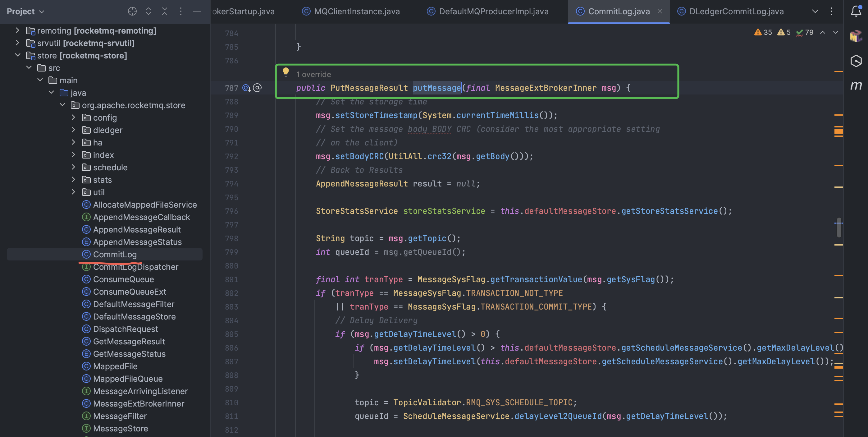The width and height of the screenshot is (868, 437).
Task: Click the override gutter icon on line 787
Action: click(x=246, y=88)
